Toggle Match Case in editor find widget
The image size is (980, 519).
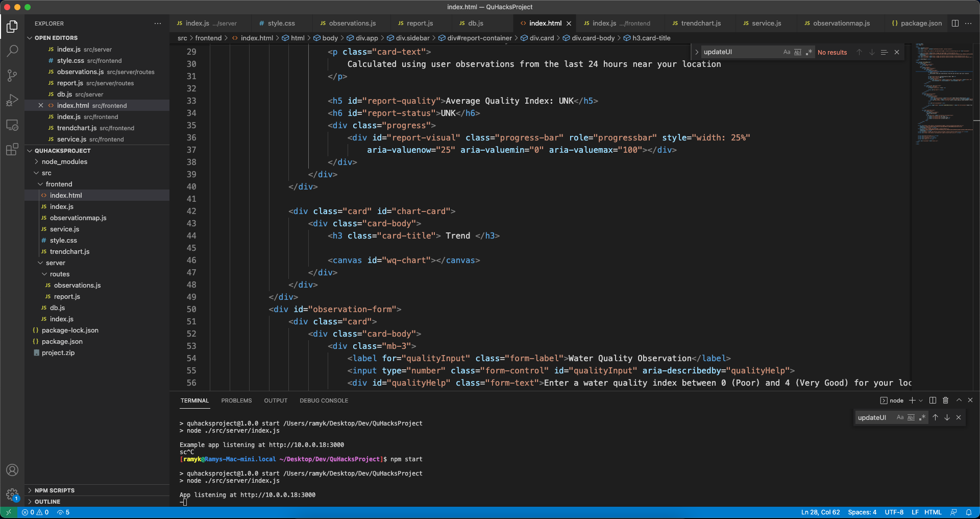click(x=787, y=52)
